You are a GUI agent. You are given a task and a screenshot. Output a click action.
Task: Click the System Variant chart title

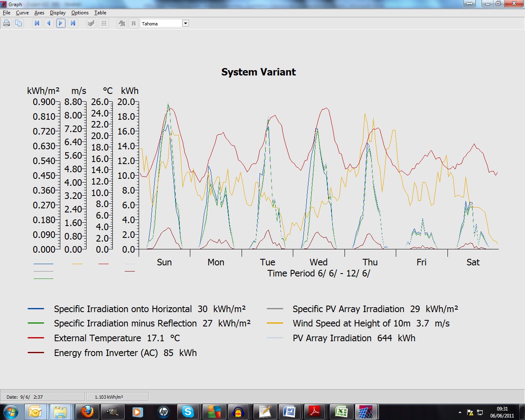258,72
